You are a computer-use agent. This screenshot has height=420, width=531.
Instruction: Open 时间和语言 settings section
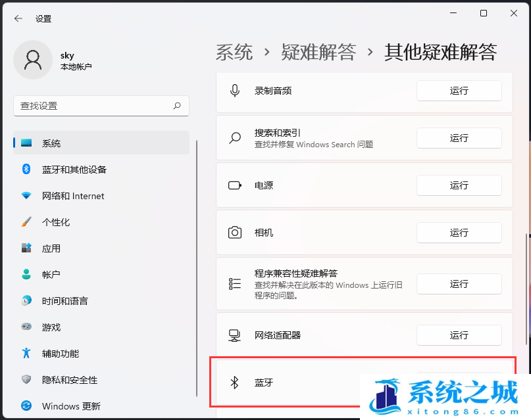point(64,301)
